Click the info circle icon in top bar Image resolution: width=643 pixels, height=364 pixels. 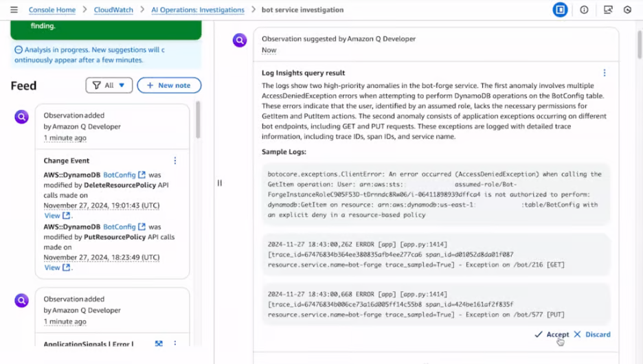(584, 10)
